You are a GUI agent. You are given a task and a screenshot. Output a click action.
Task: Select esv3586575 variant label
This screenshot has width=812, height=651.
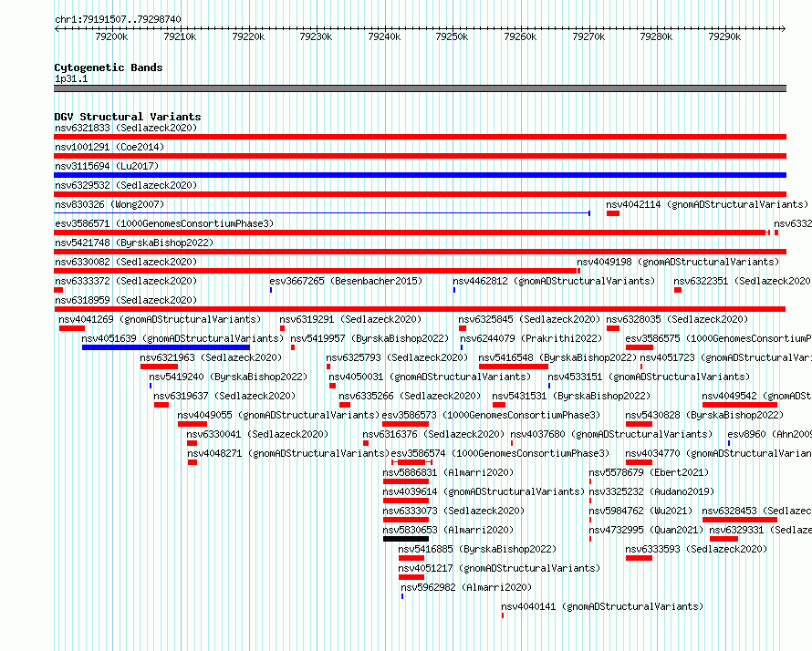pos(718,338)
